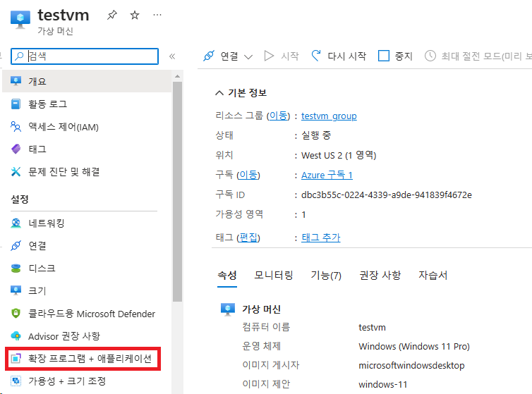
Task: Click the computer name value testvm
Action: 372,328
